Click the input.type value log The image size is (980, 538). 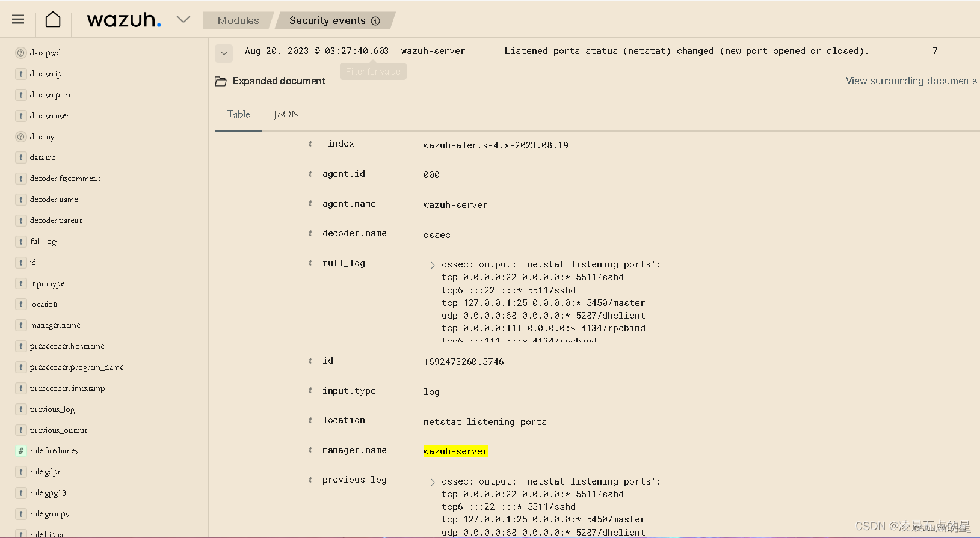pyautogui.click(x=431, y=392)
